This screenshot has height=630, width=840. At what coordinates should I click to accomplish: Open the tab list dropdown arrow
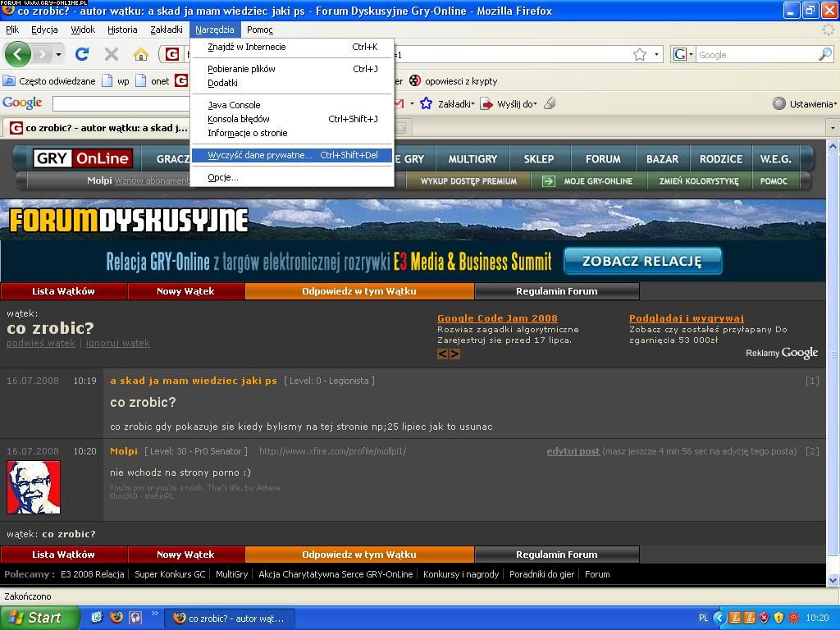(833, 128)
